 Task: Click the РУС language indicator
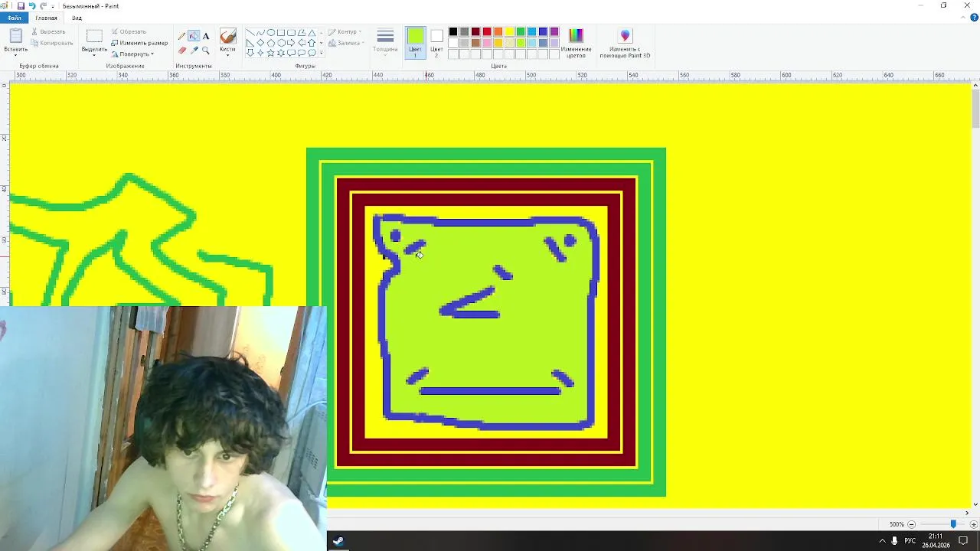[x=910, y=541]
